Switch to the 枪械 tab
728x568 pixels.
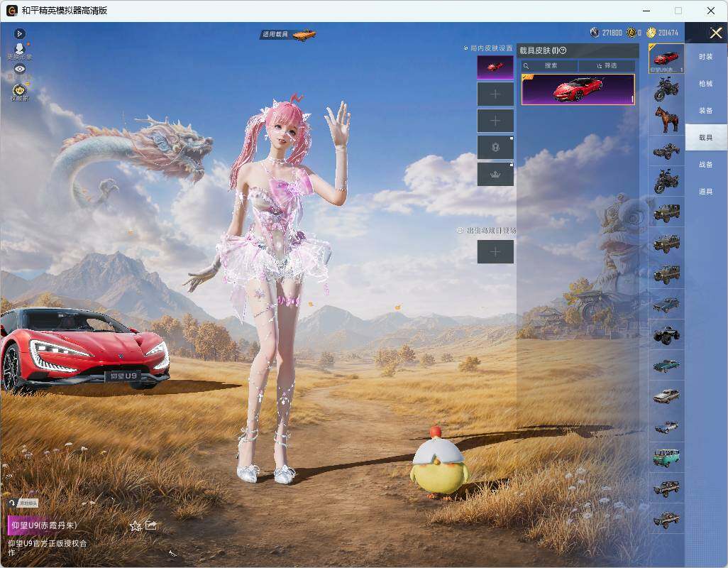pos(706,84)
